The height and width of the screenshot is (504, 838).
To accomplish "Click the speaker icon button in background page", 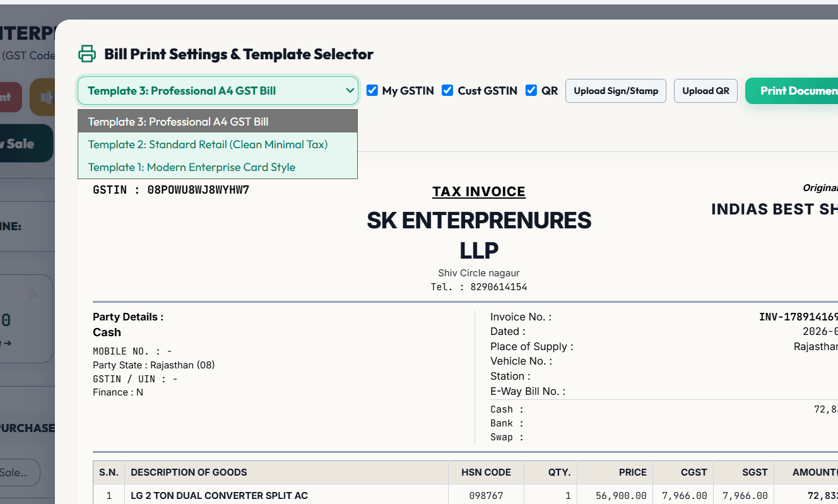I will [43, 97].
